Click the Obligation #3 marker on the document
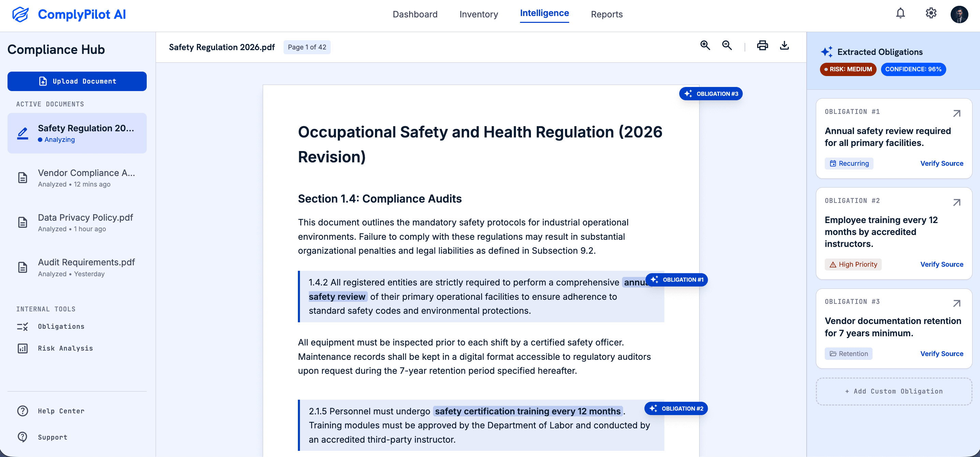The image size is (980, 457). (x=711, y=93)
